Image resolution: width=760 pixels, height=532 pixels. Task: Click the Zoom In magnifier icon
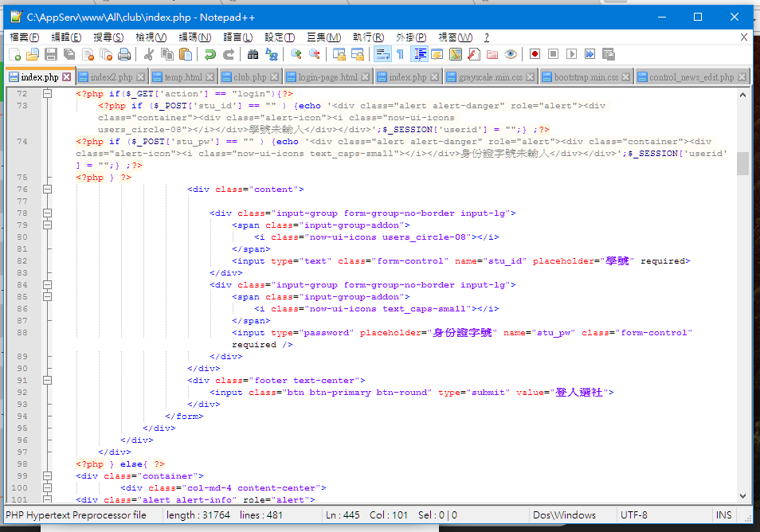pyautogui.click(x=296, y=54)
